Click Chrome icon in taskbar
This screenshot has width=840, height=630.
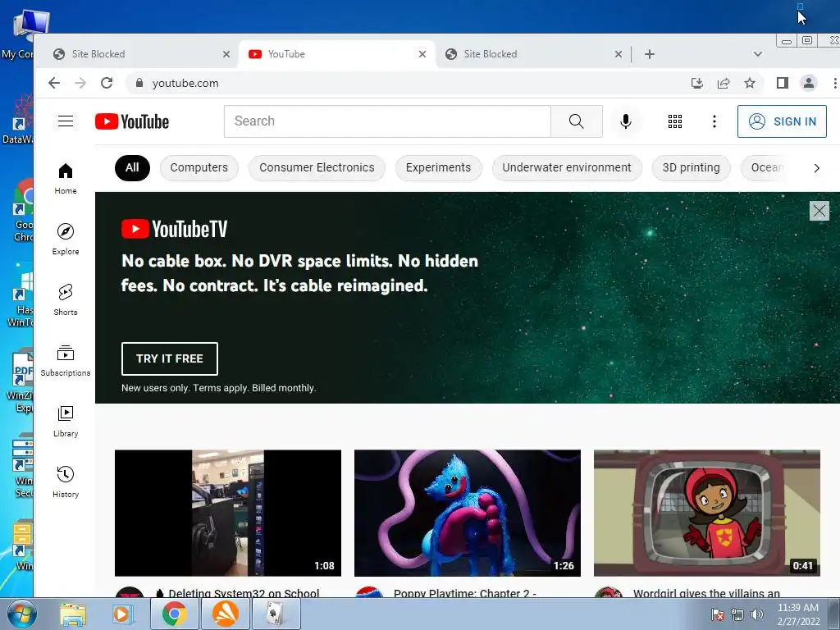[174, 614]
